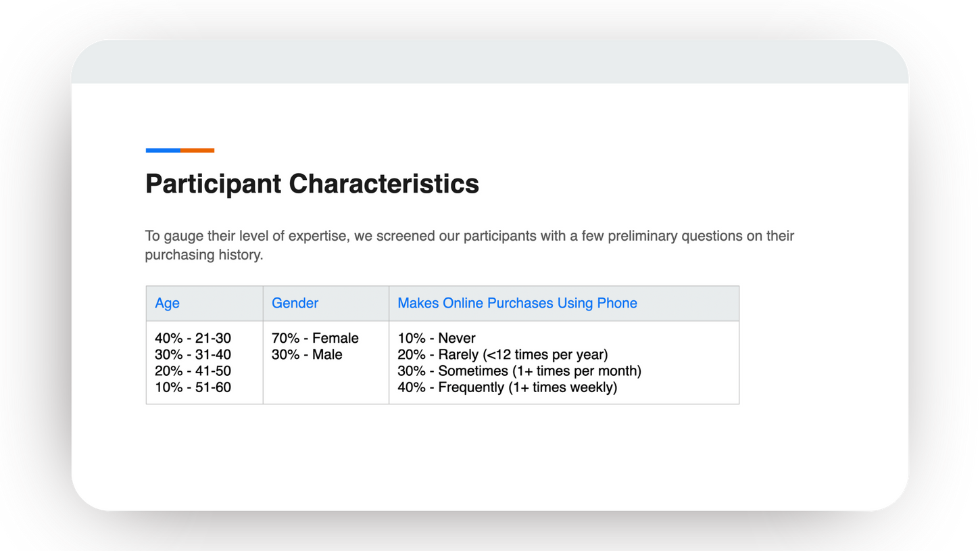Click the 70% - Female entry
Viewport: 980px width, 551px height.
(315, 338)
